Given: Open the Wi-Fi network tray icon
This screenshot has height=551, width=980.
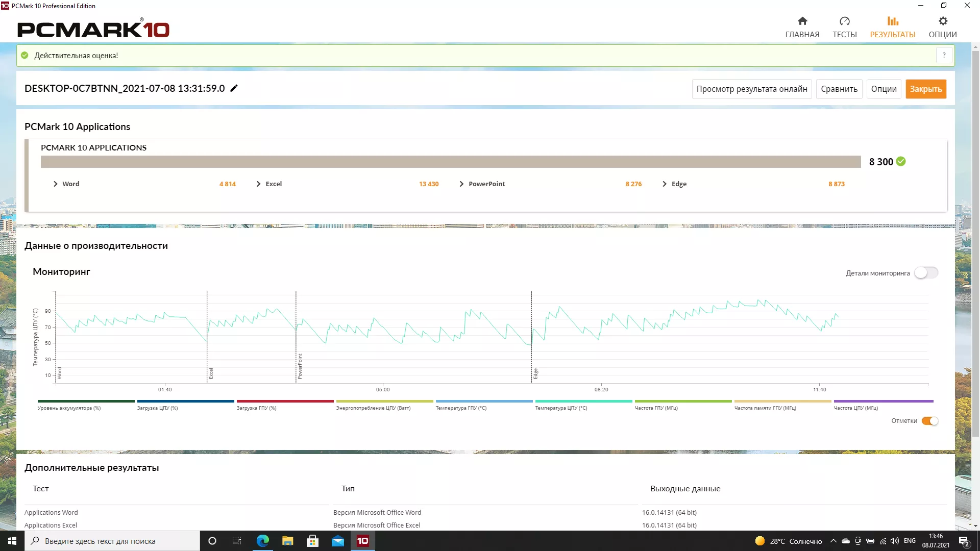Looking at the screenshot, I should [x=883, y=541].
